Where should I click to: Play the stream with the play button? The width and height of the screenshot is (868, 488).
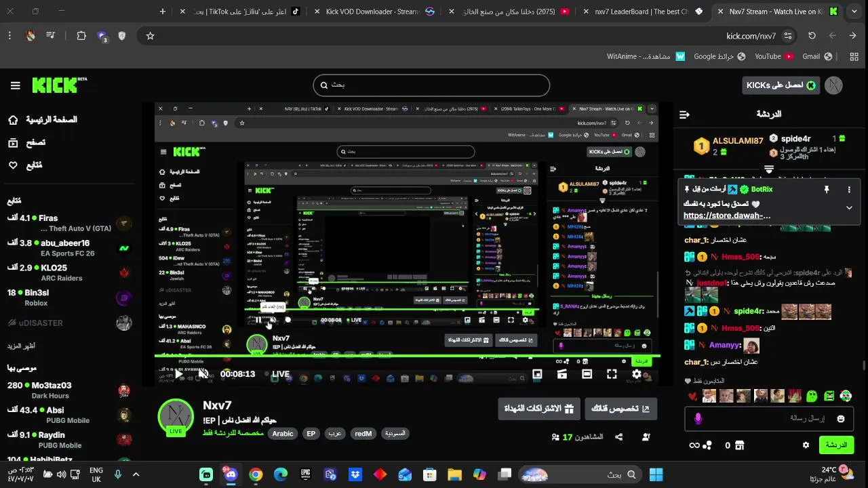point(179,374)
